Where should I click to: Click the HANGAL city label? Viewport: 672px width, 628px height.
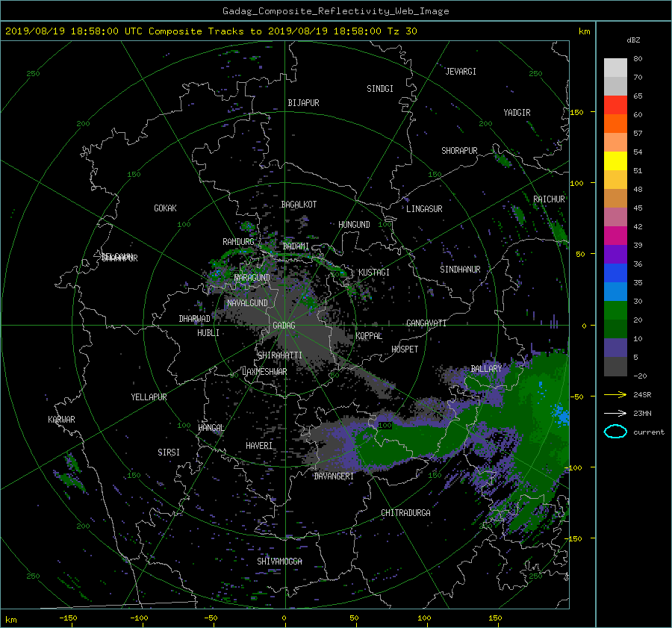(x=211, y=428)
